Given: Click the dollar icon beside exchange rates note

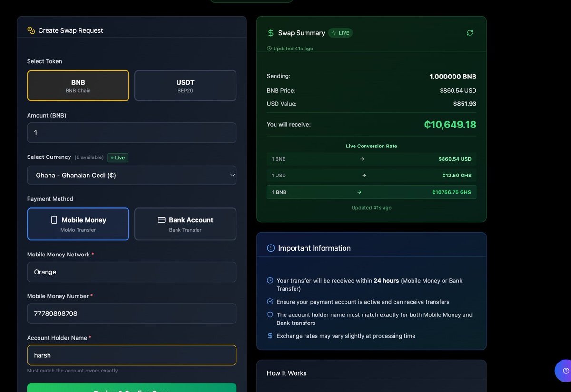Looking at the screenshot, I should click(x=270, y=336).
